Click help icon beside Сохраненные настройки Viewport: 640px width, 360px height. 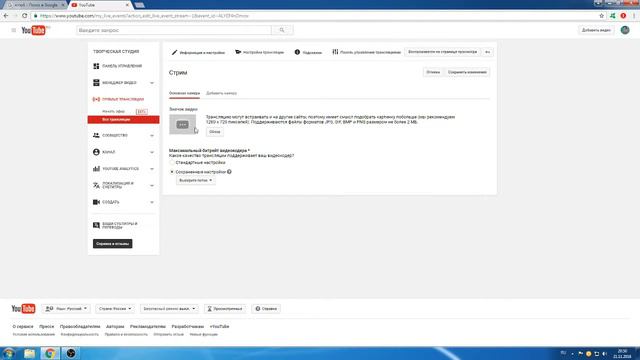(229, 172)
